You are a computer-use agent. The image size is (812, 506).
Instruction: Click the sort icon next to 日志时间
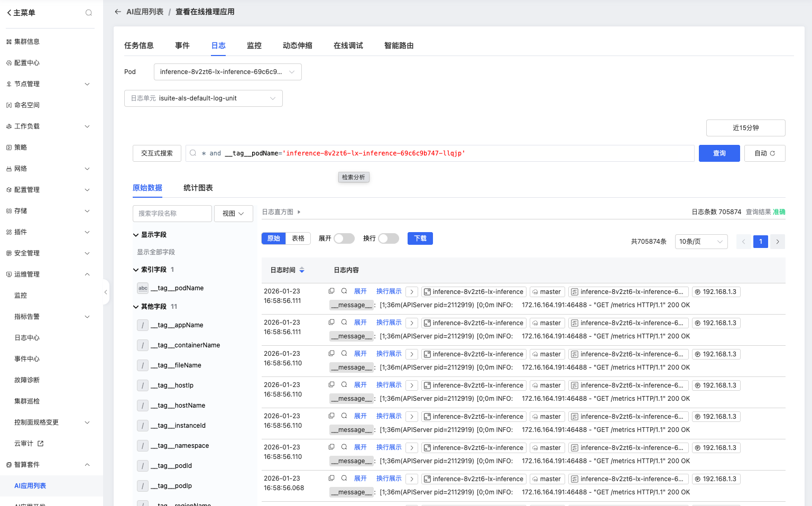[302, 270]
